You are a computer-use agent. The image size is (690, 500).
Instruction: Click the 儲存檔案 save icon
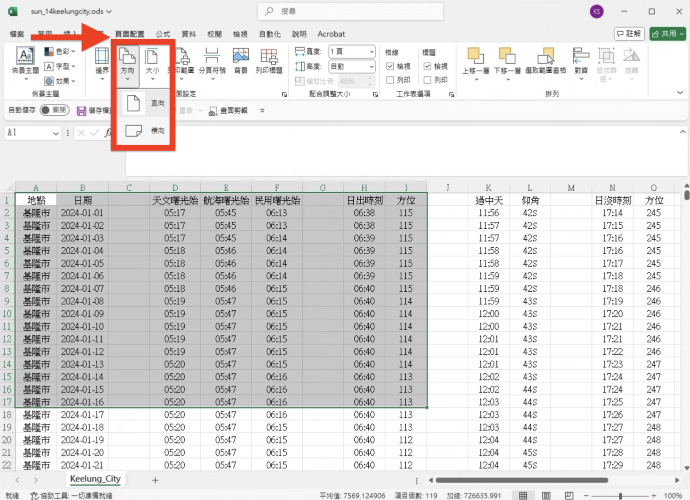pos(81,111)
